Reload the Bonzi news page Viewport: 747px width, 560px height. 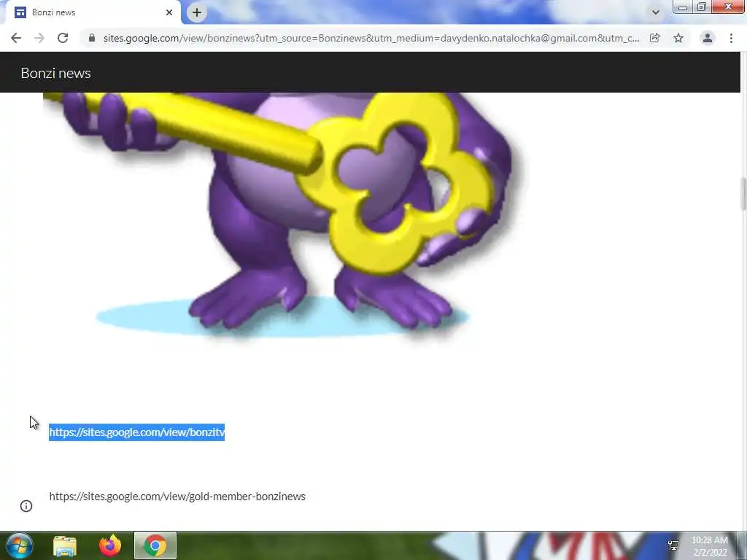pos(63,38)
